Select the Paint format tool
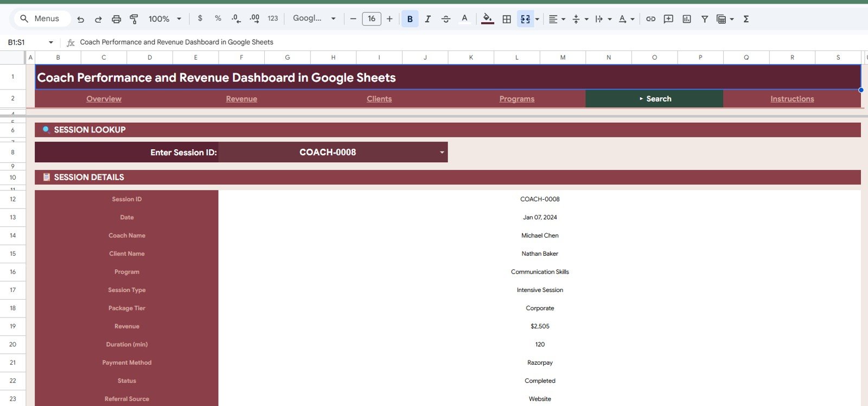This screenshot has height=406, width=868. click(134, 19)
